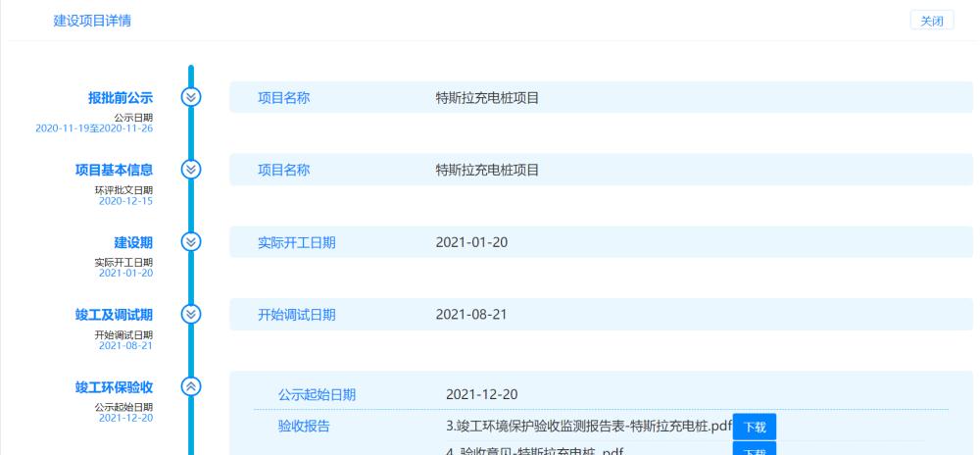980x455 pixels.
Task: Click 特斯拉充电桩项目 in 报批前公示 row
Action: click(487, 97)
